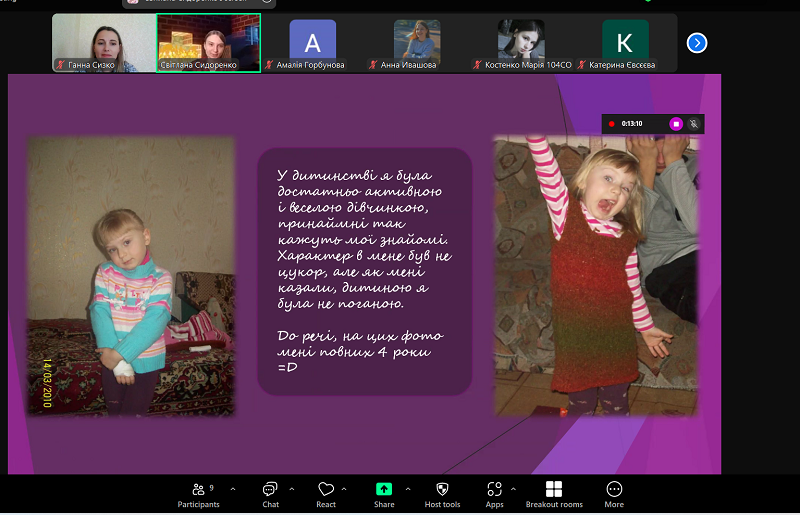Open the Apps panel
Viewport: 800px width, 515px height.
pos(494,495)
